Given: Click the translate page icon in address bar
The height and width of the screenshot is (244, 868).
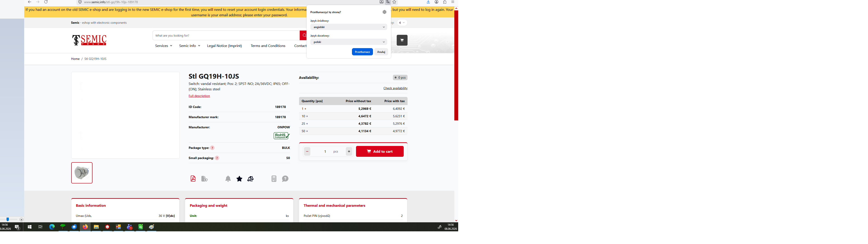Looking at the screenshot, I should tap(388, 2).
